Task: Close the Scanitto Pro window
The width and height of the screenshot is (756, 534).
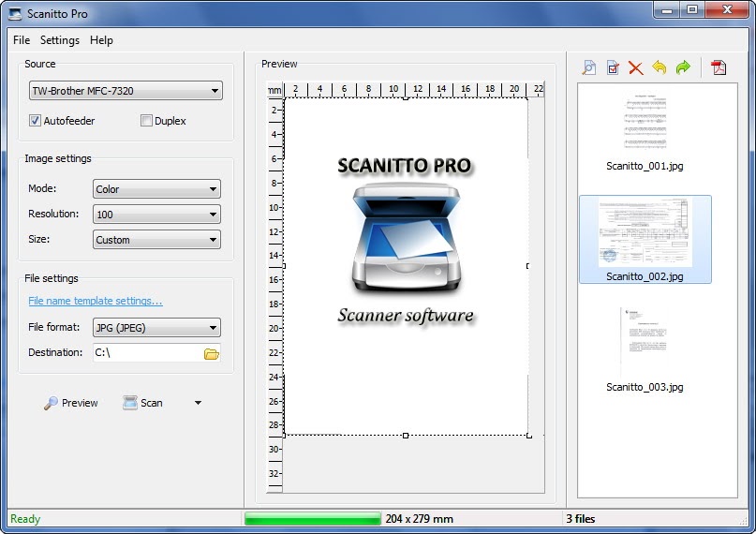Action: [x=727, y=9]
